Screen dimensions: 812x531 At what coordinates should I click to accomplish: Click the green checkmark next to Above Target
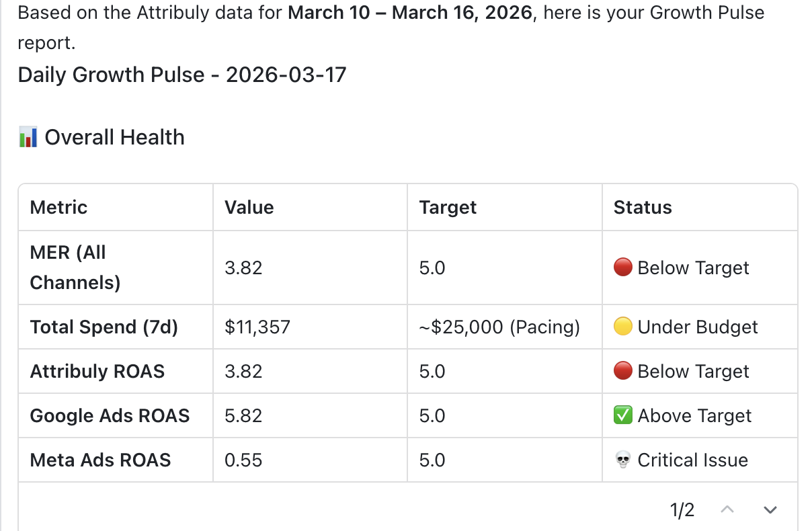tap(623, 416)
